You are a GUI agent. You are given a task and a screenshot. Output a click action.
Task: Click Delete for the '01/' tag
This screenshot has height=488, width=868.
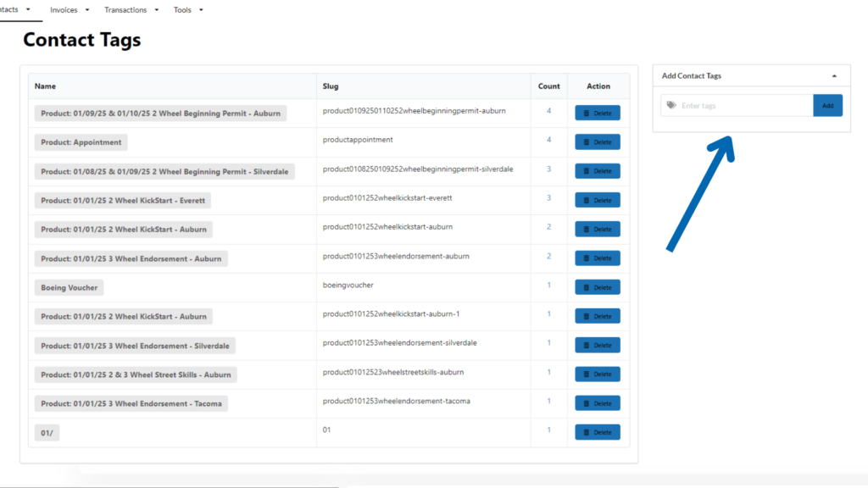598,432
